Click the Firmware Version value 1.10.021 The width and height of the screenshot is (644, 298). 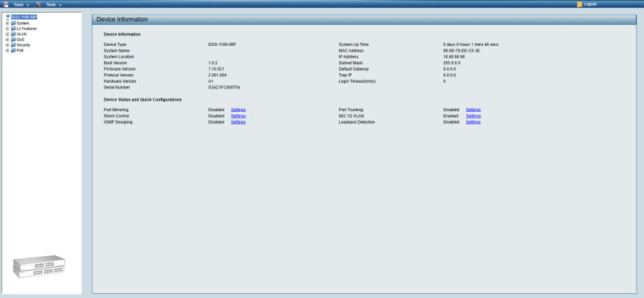tap(216, 69)
